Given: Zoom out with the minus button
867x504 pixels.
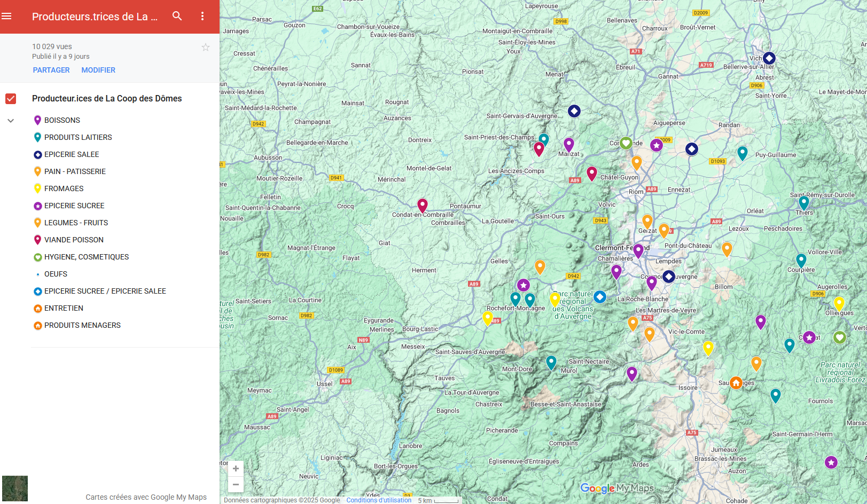Looking at the screenshot, I should pyautogui.click(x=236, y=484).
